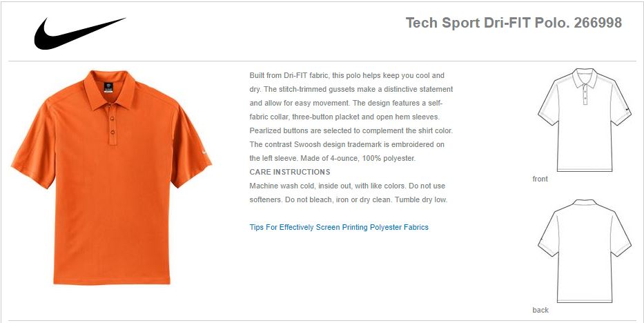Viewport: 644px width, 323px height.
Task: Click the collar of the back sketch
Action: coord(585,202)
